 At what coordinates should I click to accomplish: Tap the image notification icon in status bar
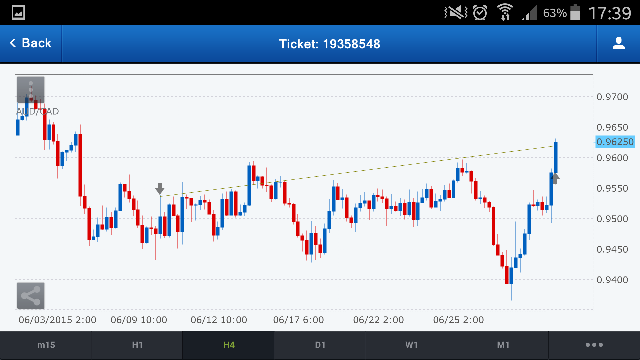(18, 13)
